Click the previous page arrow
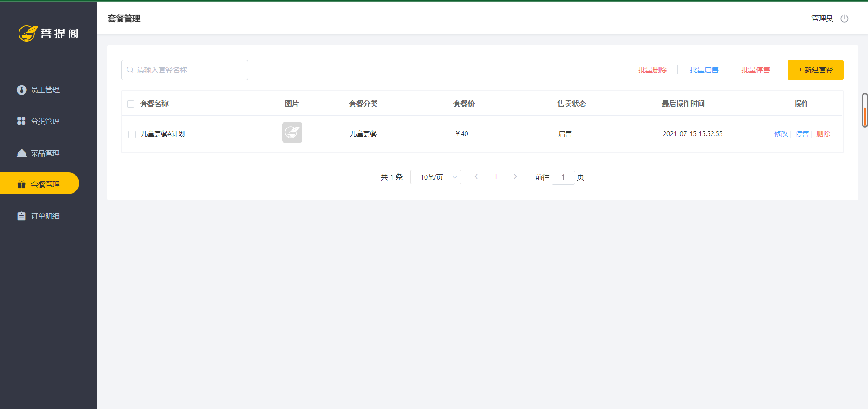The height and width of the screenshot is (409, 868). [x=476, y=176]
